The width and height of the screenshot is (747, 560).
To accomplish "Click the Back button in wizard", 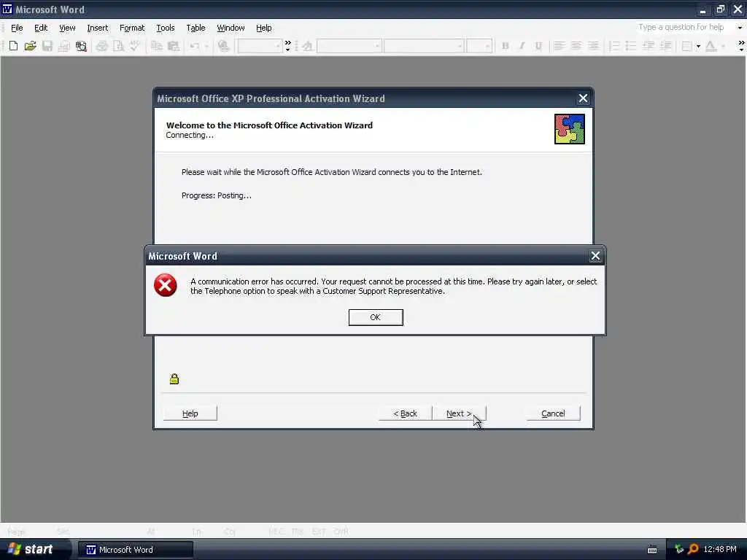I will [x=405, y=413].
